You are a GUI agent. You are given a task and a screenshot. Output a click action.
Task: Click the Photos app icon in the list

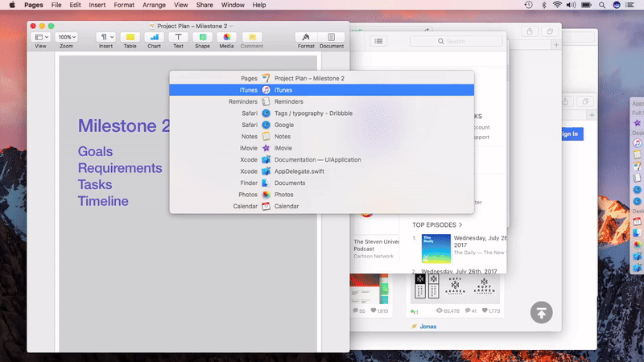click(266, 195)
